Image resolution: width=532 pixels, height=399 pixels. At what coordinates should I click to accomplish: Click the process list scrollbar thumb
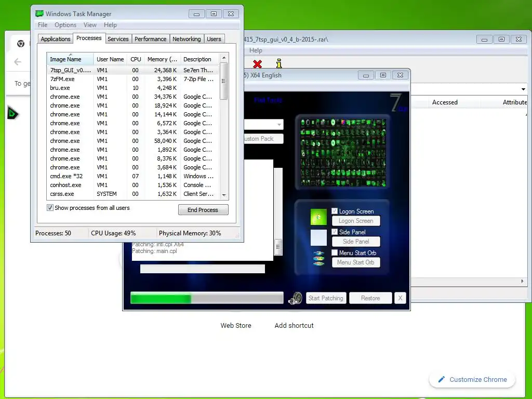(x=223, y=82)
